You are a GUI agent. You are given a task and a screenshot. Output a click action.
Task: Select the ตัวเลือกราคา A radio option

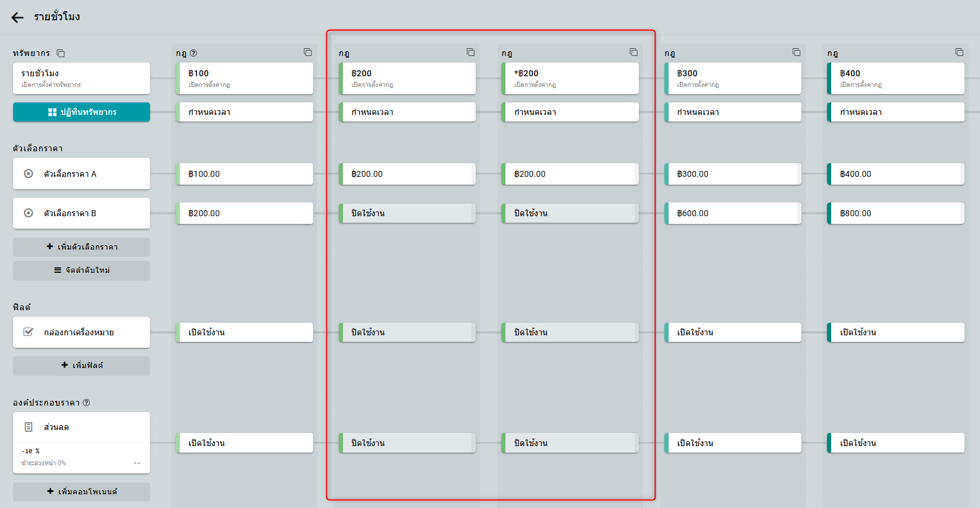[x=29, y=174]
